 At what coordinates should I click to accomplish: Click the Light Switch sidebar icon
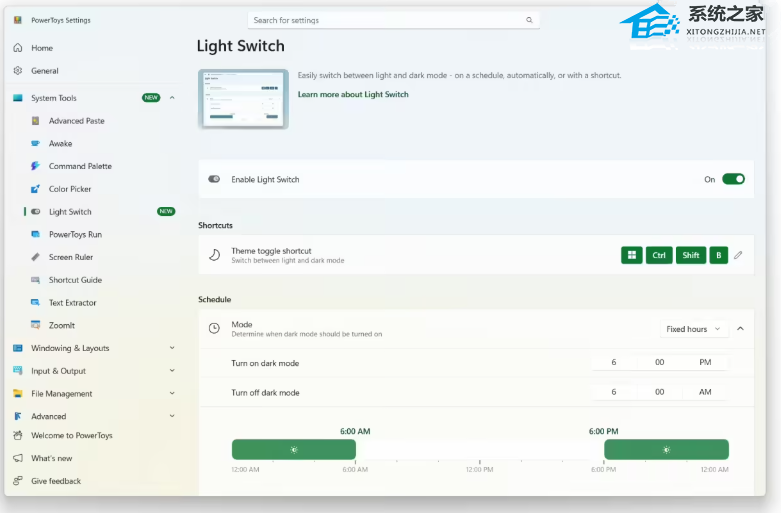[35, 212]
